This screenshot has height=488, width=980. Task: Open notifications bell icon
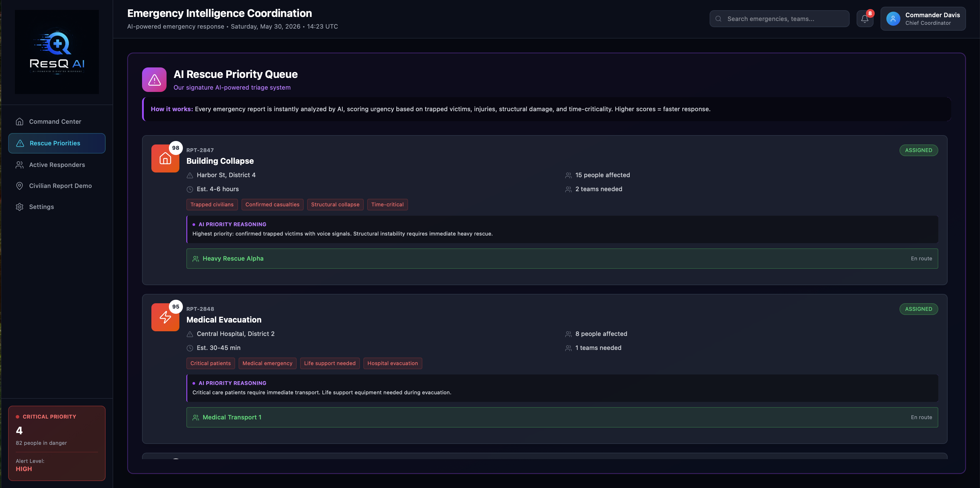pos(864,19)
